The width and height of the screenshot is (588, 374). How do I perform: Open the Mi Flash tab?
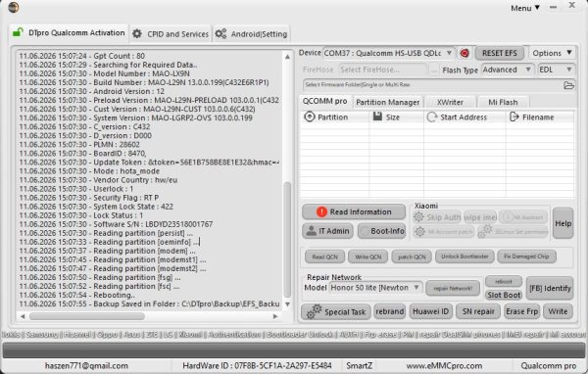pos(503,102)
